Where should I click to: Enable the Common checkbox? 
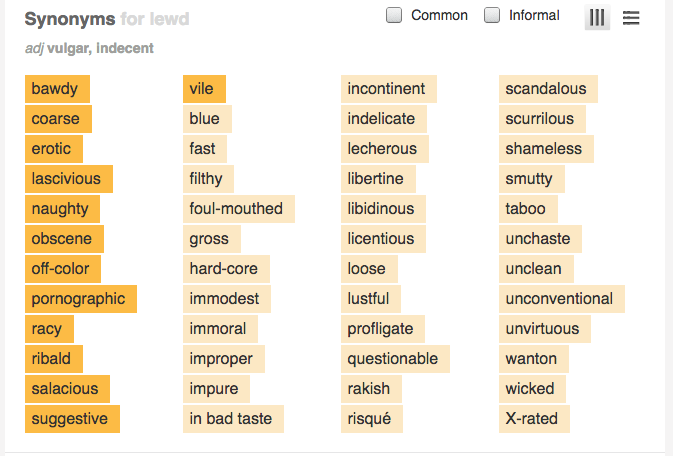(395, 15)
